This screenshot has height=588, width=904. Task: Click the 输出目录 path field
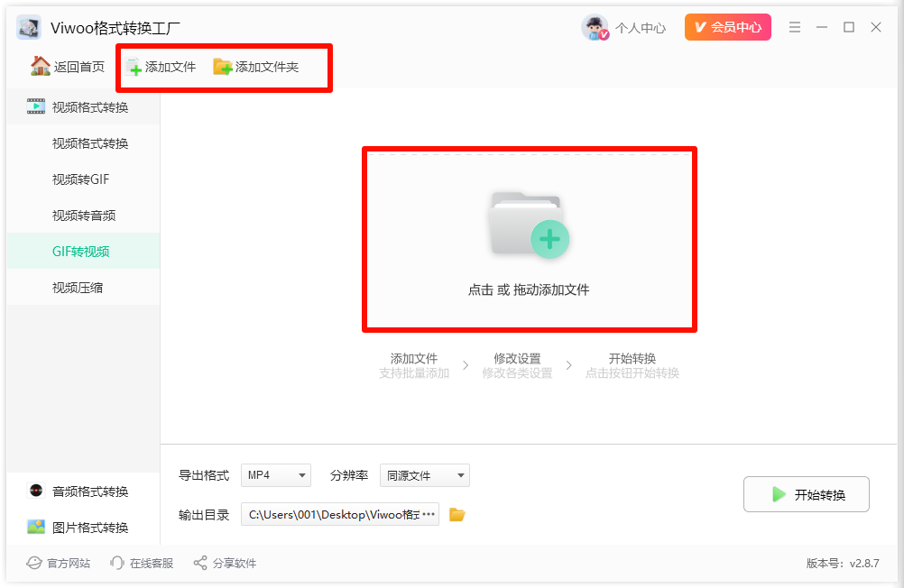click(339, 514)
